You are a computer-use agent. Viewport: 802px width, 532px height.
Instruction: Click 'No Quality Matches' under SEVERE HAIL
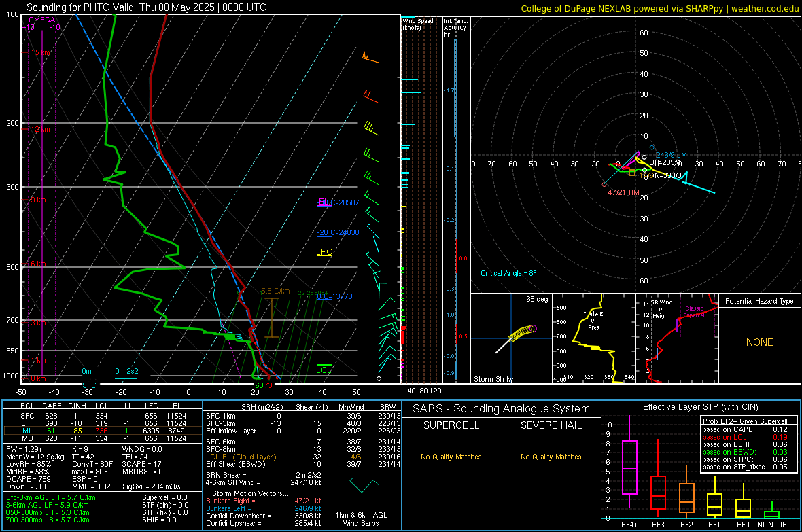pos(551,457)
